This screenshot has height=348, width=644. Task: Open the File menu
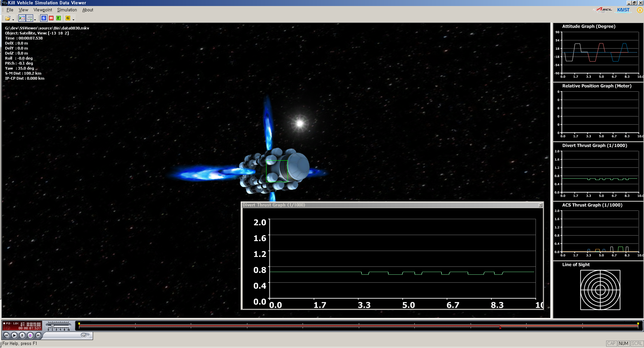click(x=10, y=10)
